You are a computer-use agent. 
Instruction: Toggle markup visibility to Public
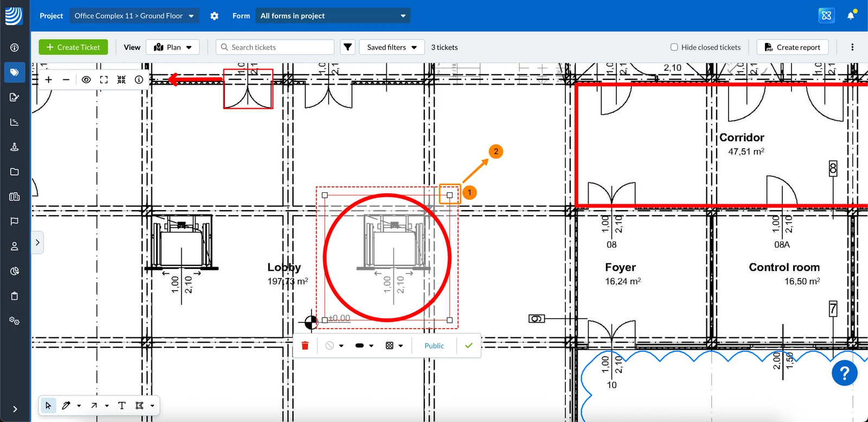[x=434, y=345]
